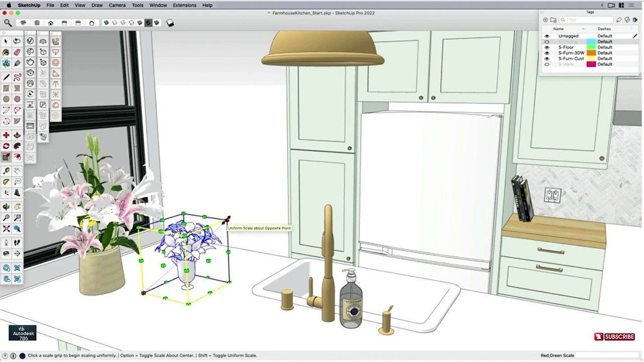Screen dimensions: 644x362
Task: Open Dashes Default for S-Floor
Action: (x=605, y=47)
